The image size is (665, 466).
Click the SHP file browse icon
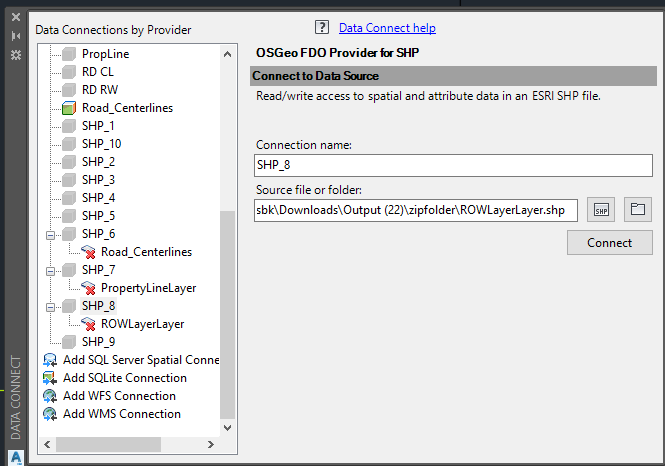point(601,210)
